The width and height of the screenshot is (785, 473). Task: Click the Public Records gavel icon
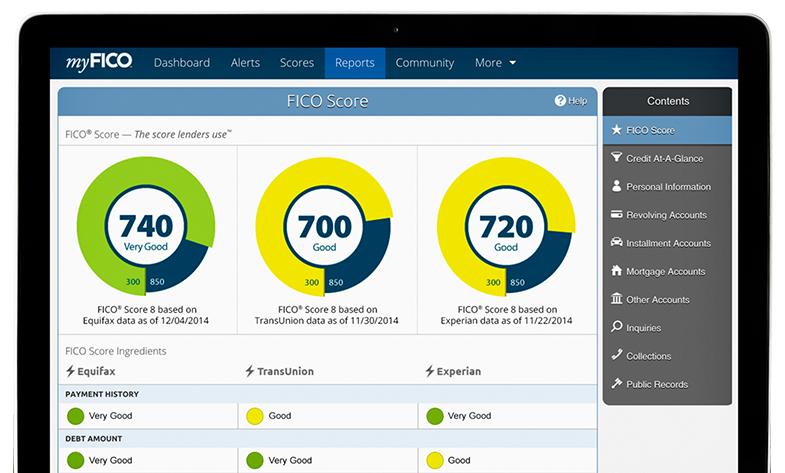(616, 383)
